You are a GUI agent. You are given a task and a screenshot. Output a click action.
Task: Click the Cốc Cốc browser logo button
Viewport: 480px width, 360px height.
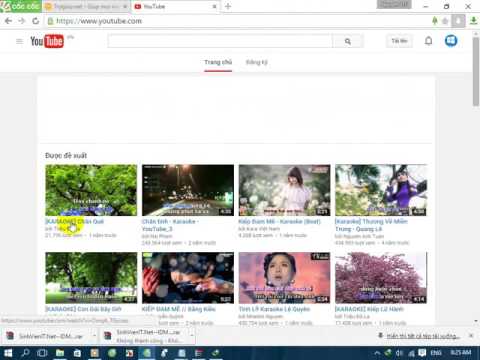(20, 6)
